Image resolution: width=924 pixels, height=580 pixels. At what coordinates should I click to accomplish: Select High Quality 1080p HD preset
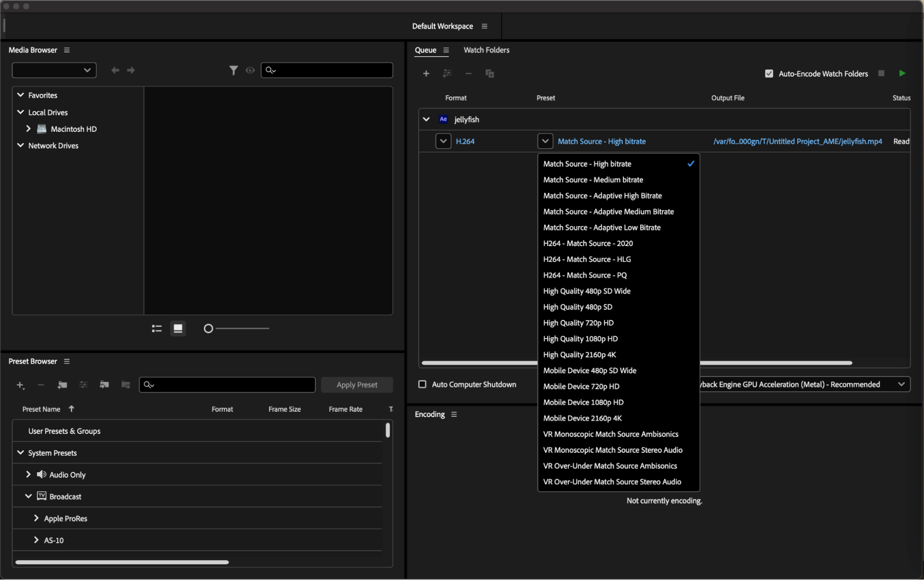coord(580,339)
